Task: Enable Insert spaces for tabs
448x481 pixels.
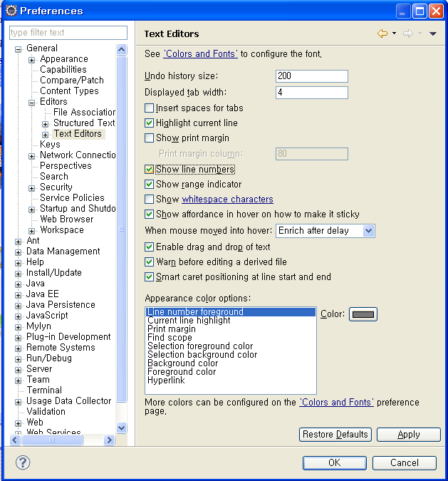Action: pos(150,108)
